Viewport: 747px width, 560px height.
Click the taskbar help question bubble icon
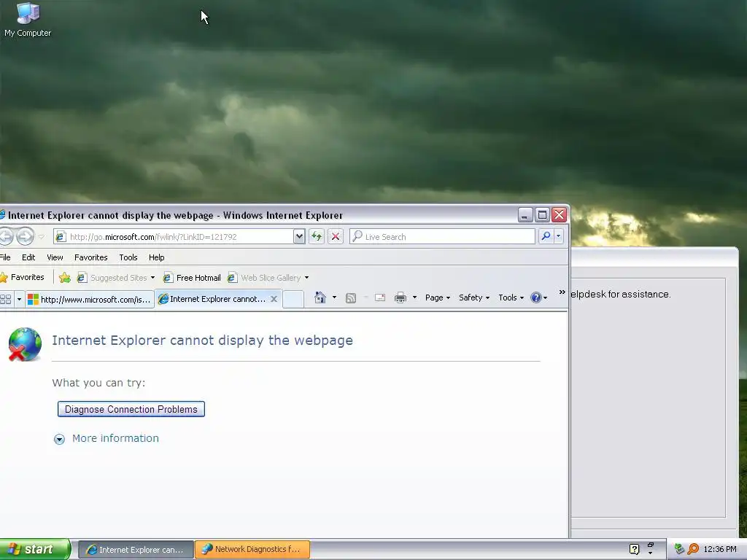click(634, 549)
